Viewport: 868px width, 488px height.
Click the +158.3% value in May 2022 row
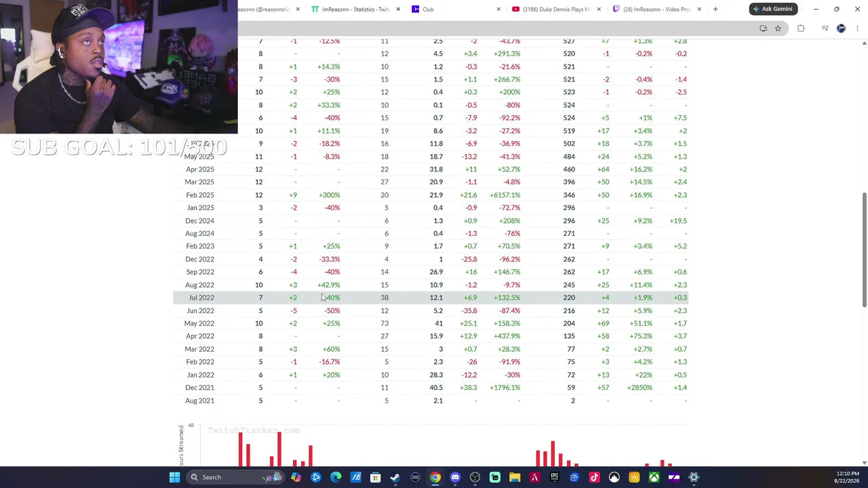pyautogui.click(x=505, y=323)
